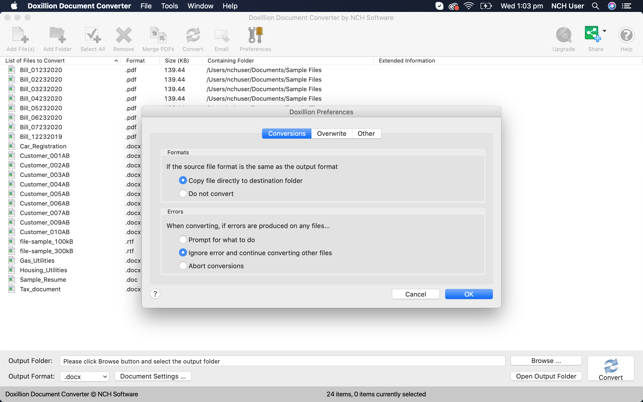Screen dimensions: 643x402
Task: Click OK in the Preferences dialog
Action: tap(469, 294)
